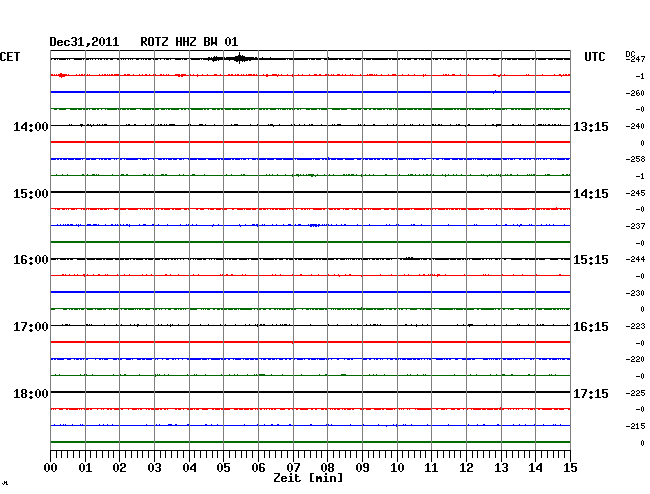
Task: Click the DC offset value "-215"
Action: point(635,426)
